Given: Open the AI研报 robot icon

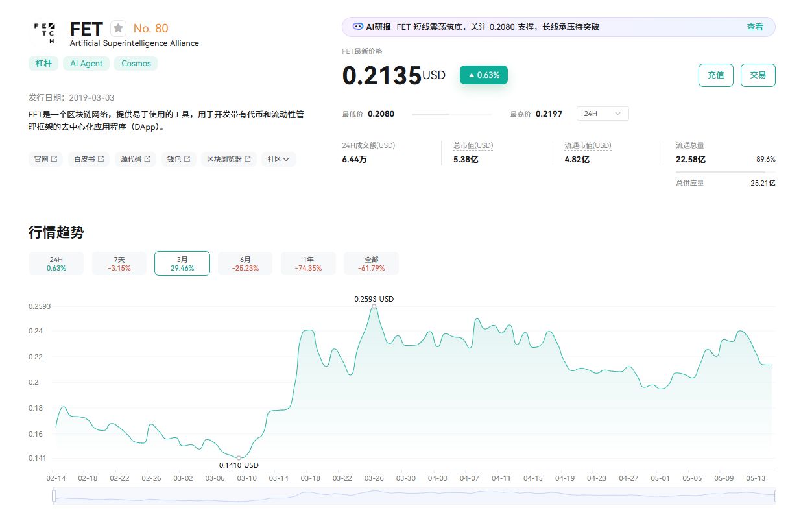Looking at the screenshot, I should coord(358,27).
